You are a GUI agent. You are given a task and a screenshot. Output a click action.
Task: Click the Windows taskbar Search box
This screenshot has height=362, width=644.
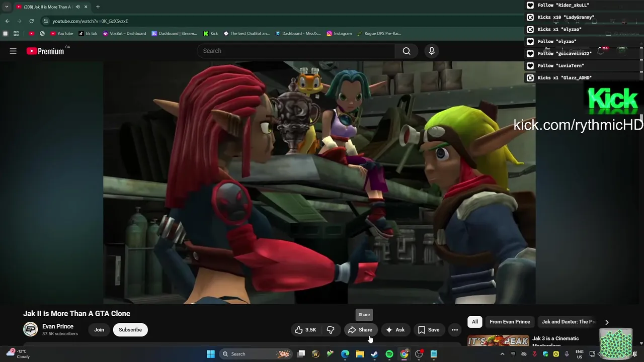pos(256,354)
